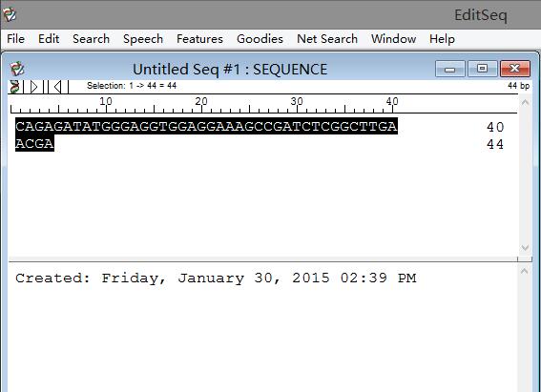This screenshot has width=541, height=392.
Task: Click the EditSeq application icon in title bar
Action: tap(10, 14)
